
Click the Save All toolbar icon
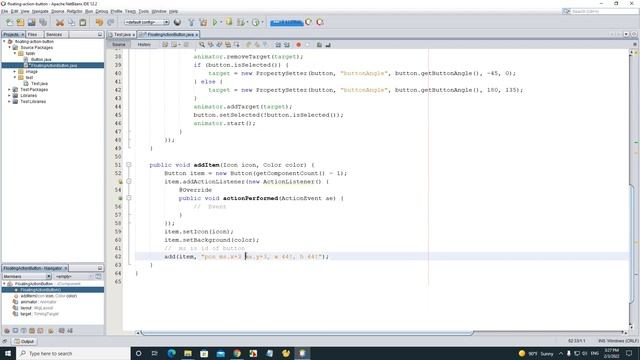pyautogui.click(x=43, y=22)
